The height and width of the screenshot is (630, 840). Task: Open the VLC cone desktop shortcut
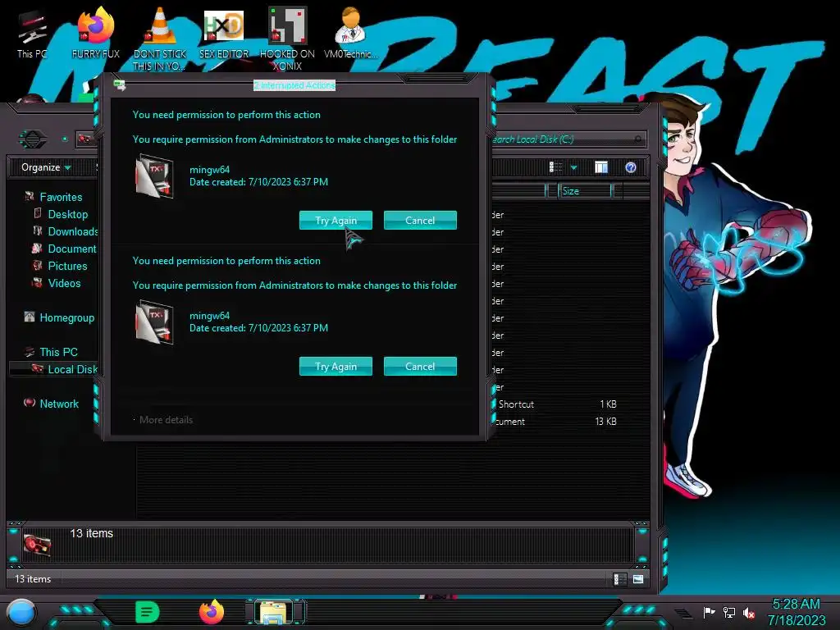point(160,39)
